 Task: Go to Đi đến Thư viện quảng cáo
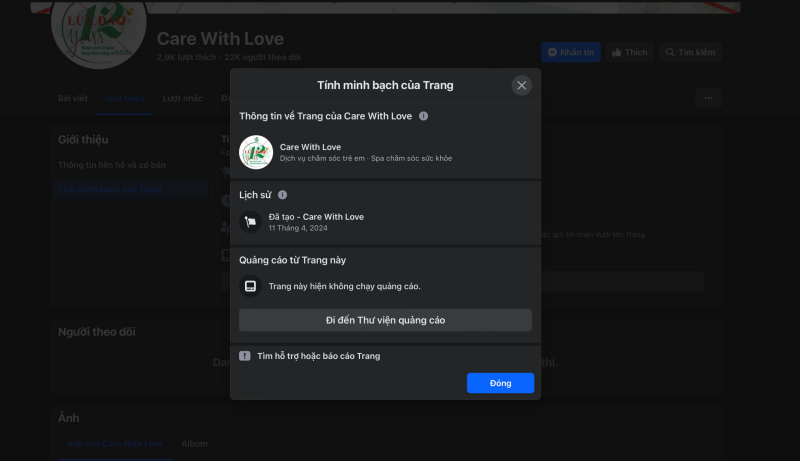click(385, 320)
